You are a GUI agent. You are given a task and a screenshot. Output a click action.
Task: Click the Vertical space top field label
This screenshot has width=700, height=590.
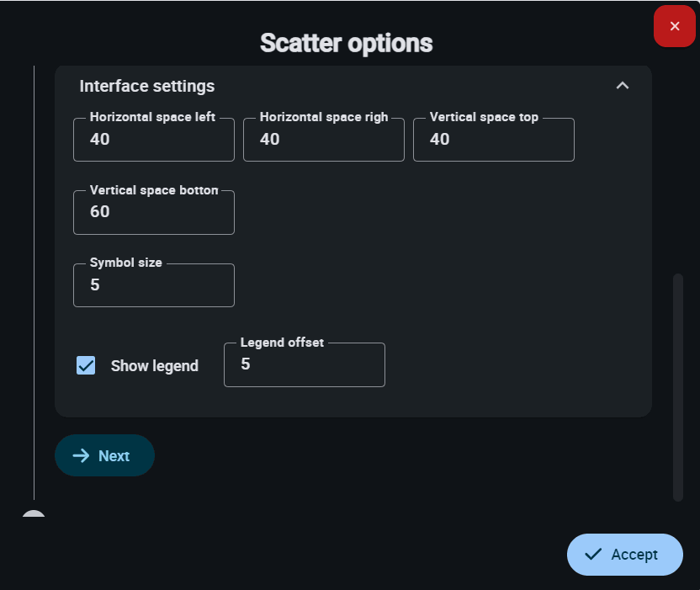(484, 117)
